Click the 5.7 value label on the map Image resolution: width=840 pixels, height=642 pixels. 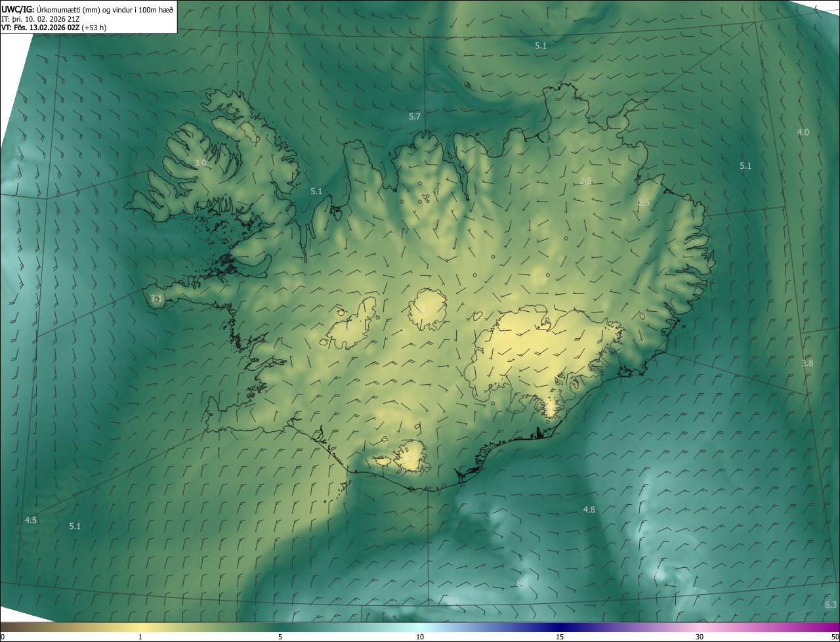[x=414, y=117]
